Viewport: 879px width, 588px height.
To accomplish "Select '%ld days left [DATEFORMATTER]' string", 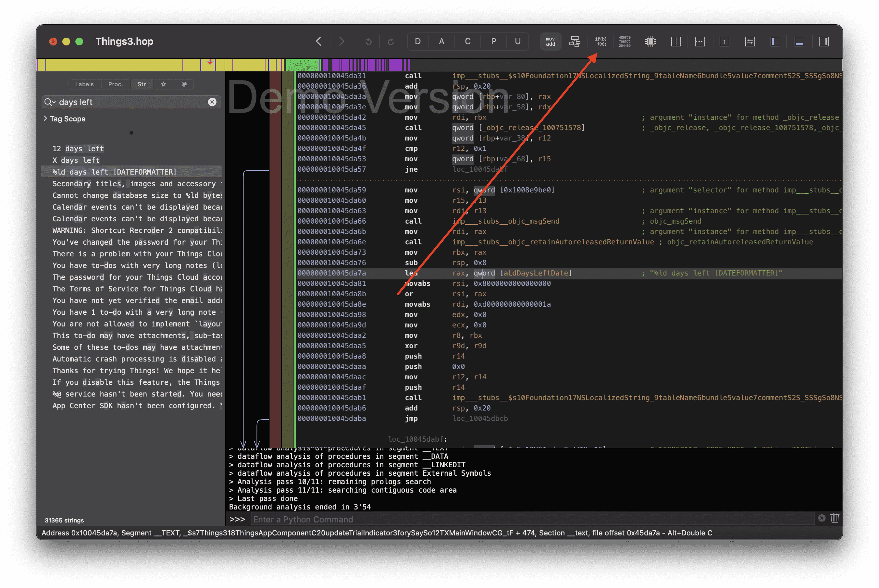I will [x=131, y=172].
